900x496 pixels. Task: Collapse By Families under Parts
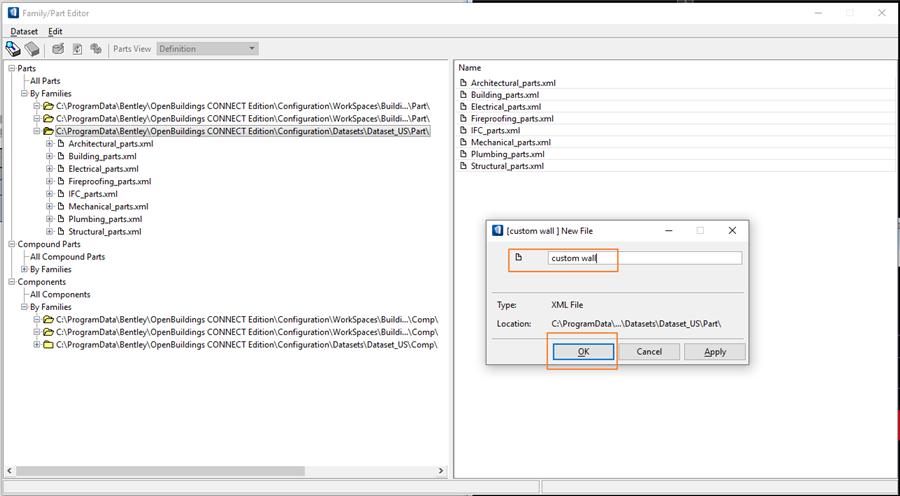(24, 93)
